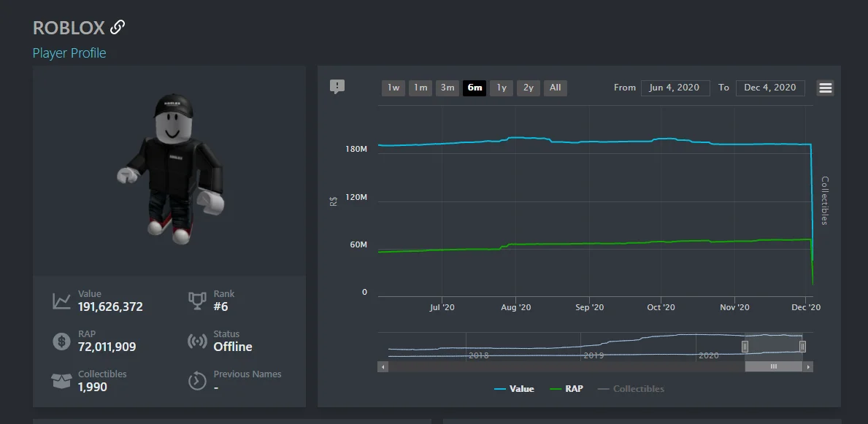Viewport: 868px width, 424px height.
Task: Switch chart to 3m range
Action: click(448, 88)
